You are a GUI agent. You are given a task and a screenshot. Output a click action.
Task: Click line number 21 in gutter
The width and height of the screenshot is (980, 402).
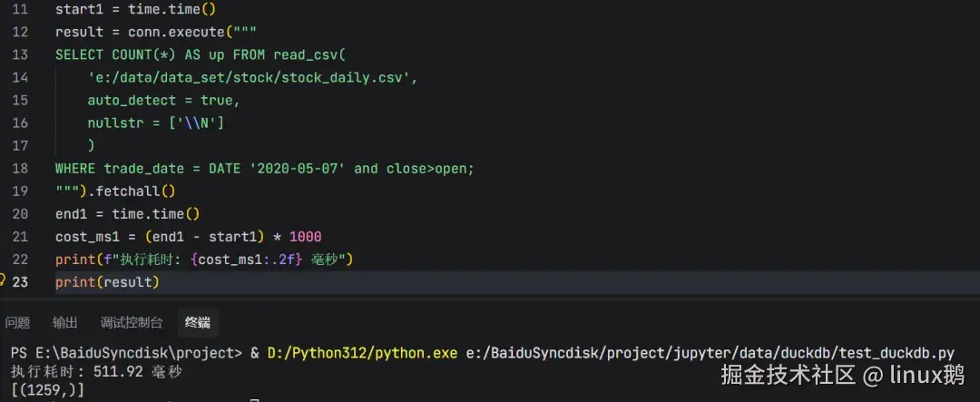[x=20, y=237]
